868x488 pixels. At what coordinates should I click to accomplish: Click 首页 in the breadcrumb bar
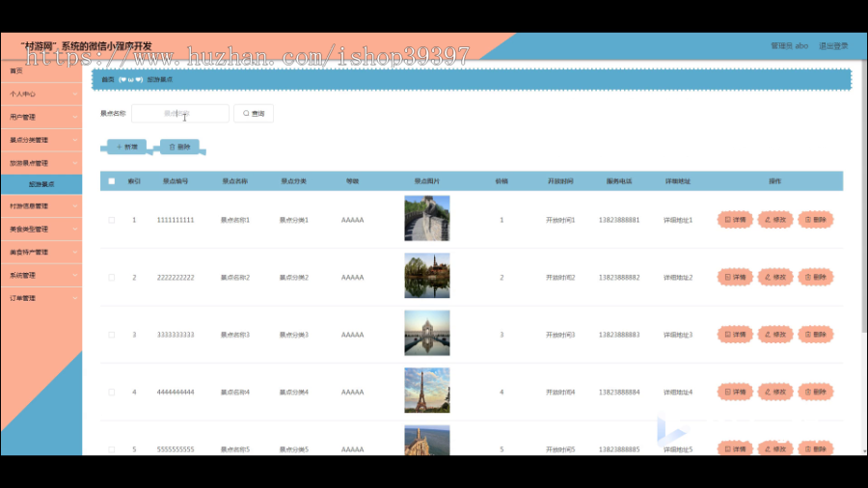click(108, 80)
